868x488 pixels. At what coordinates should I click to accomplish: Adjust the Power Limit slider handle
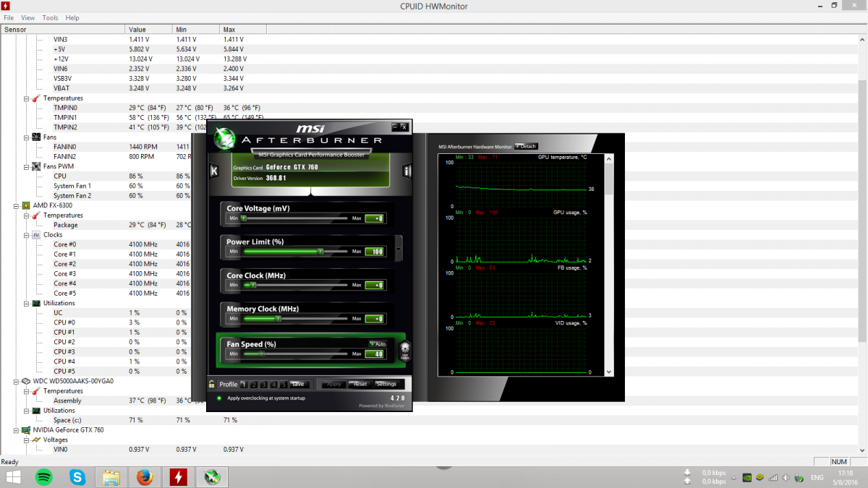click(320, 252)
